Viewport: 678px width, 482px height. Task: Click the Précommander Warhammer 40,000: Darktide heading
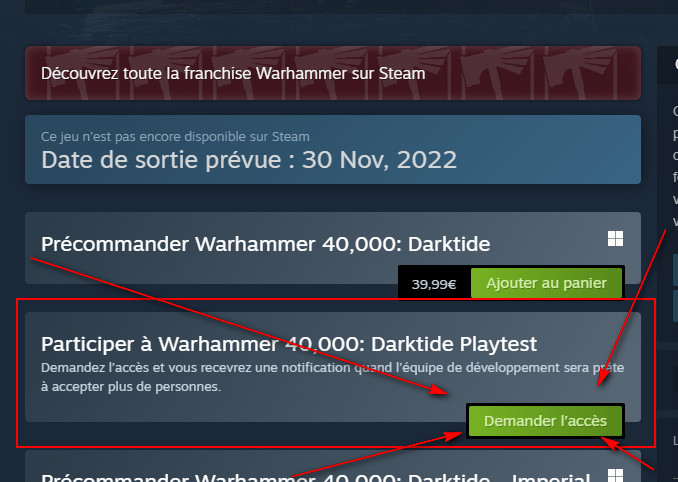tap(265, 244)
